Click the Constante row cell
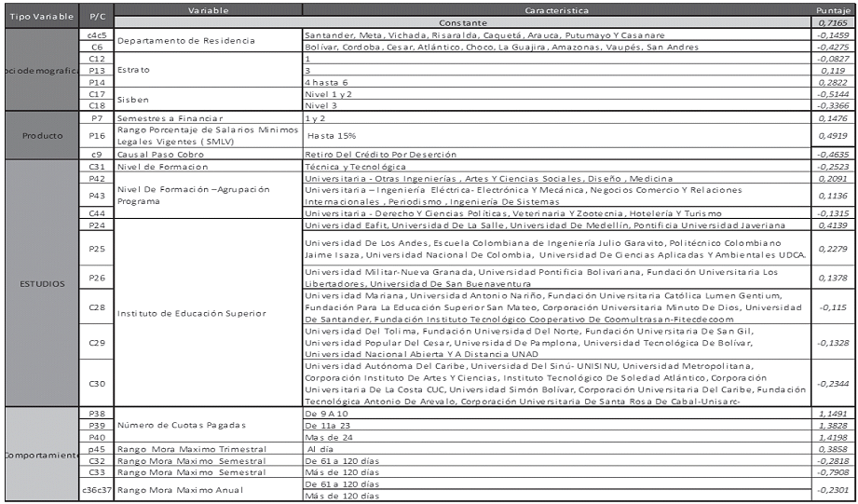858x504 pixels. click(x=556, y=21)
